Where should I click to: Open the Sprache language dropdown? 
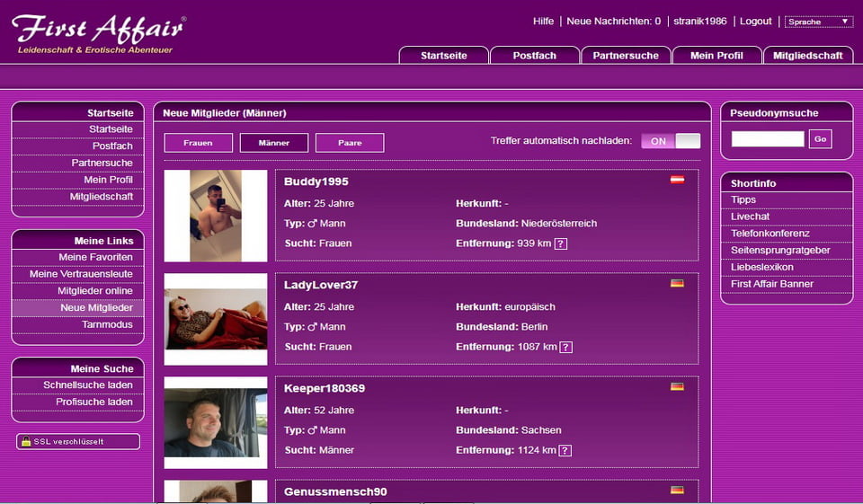tap(819, 22)
